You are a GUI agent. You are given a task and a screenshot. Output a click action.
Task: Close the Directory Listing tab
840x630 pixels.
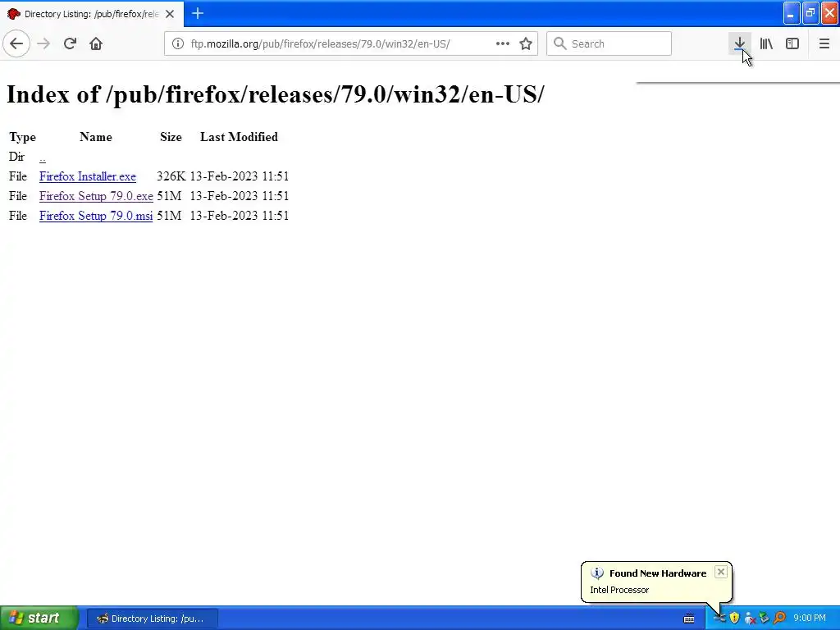(170, 14)
